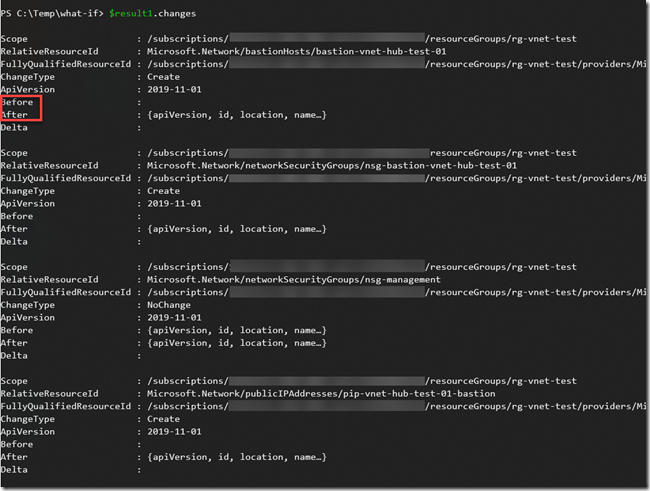Select bastion-vnet-hub-test-01 resource ID text
The height and width of the screenshot is (491, 650).
[x=296, y=51]
